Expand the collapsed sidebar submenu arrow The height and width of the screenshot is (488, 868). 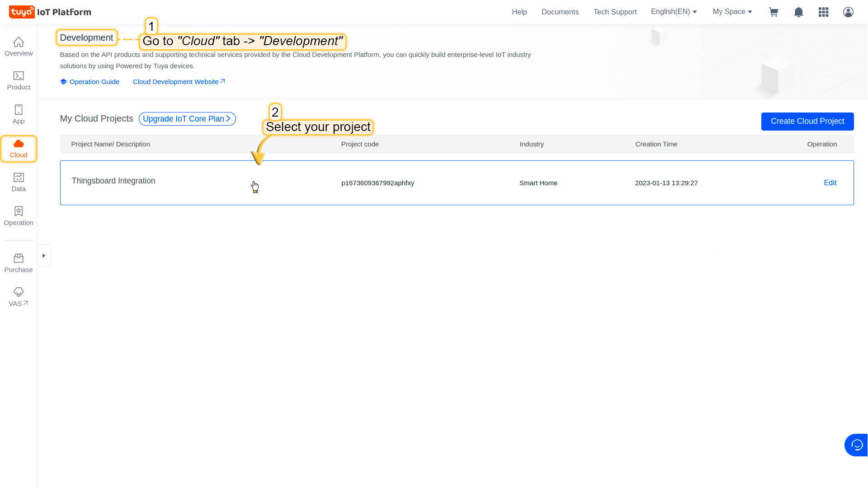(44, 256)
